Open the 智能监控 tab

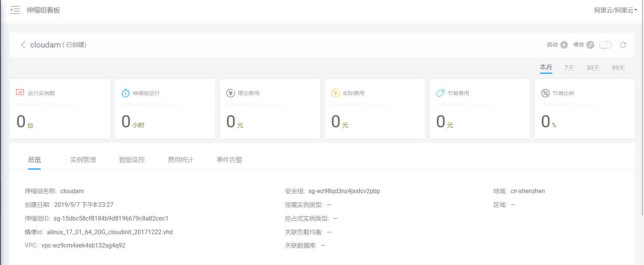pos(132,160)
